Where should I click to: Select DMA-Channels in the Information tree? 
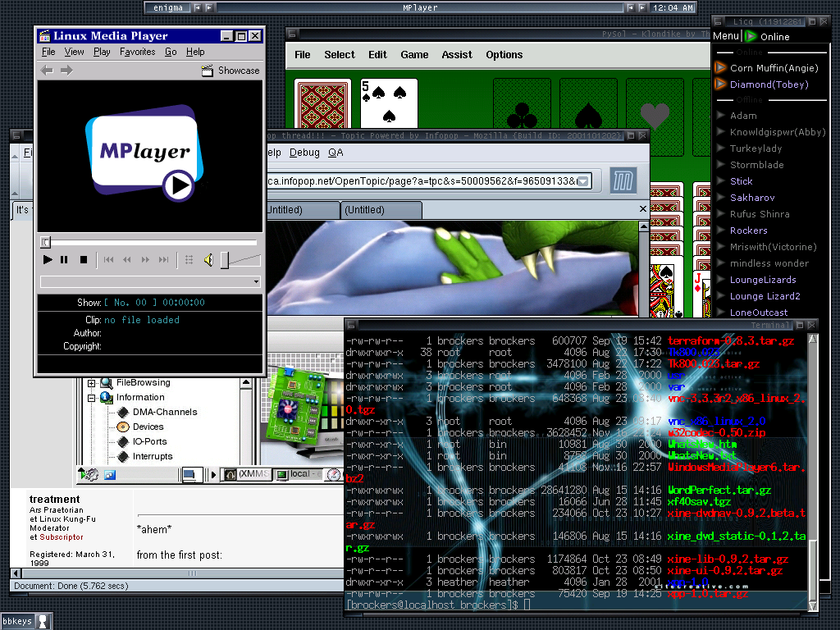point(164,412)
